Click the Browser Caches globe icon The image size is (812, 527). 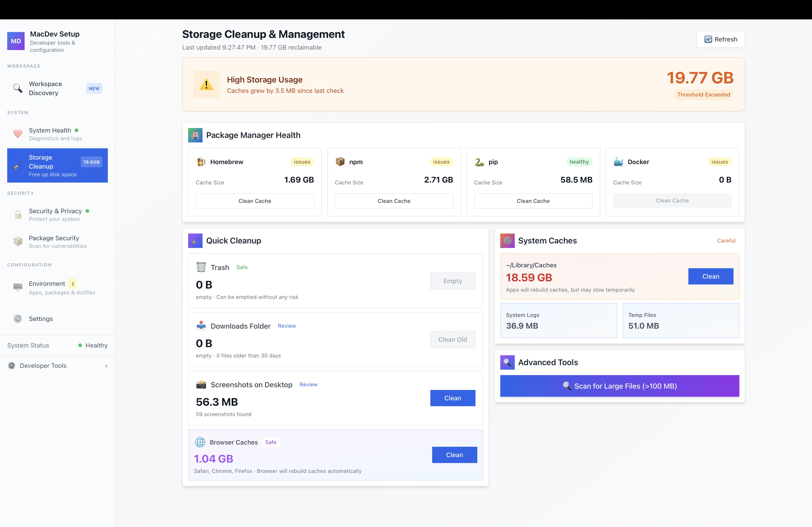pos(200,442)
